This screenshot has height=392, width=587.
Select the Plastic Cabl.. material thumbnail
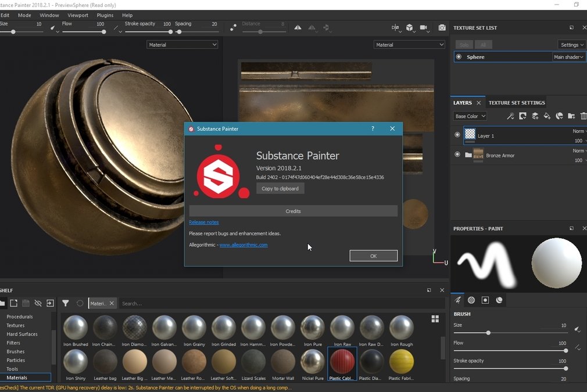click(x=342, y=364)
